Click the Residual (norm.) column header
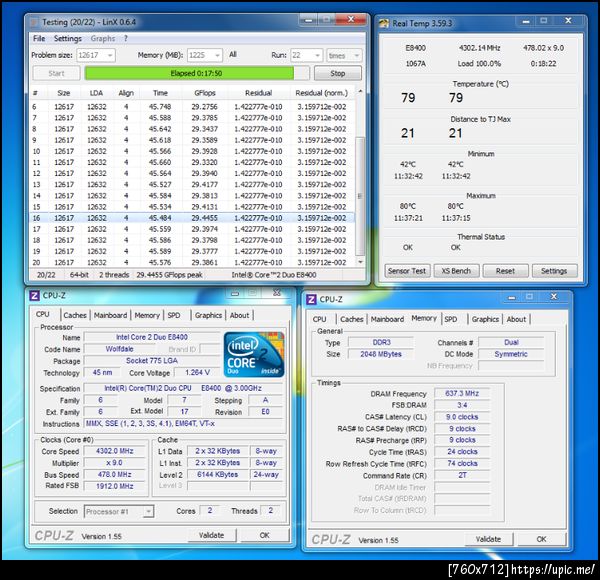The width and height of the screenshot is (600, 580). [321, 93]
